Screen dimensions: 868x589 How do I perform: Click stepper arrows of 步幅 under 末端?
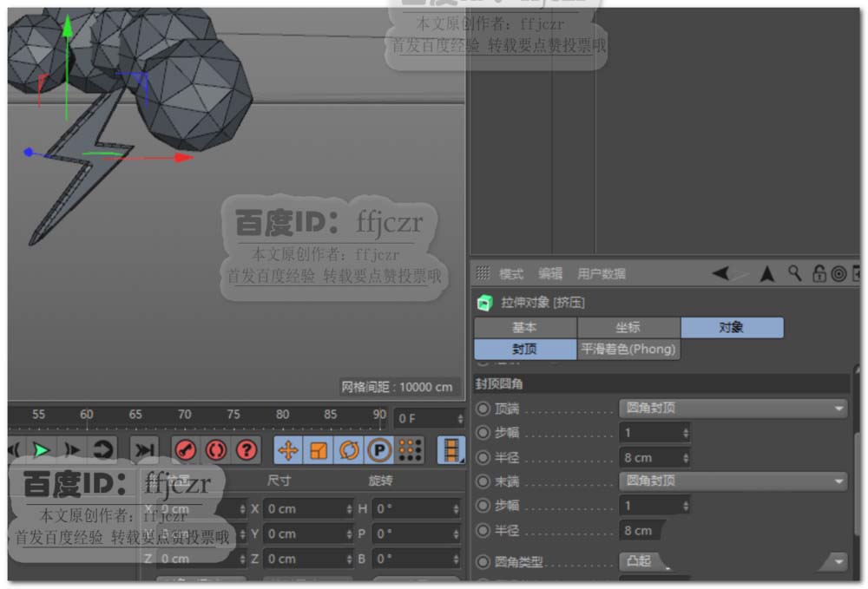686,506
